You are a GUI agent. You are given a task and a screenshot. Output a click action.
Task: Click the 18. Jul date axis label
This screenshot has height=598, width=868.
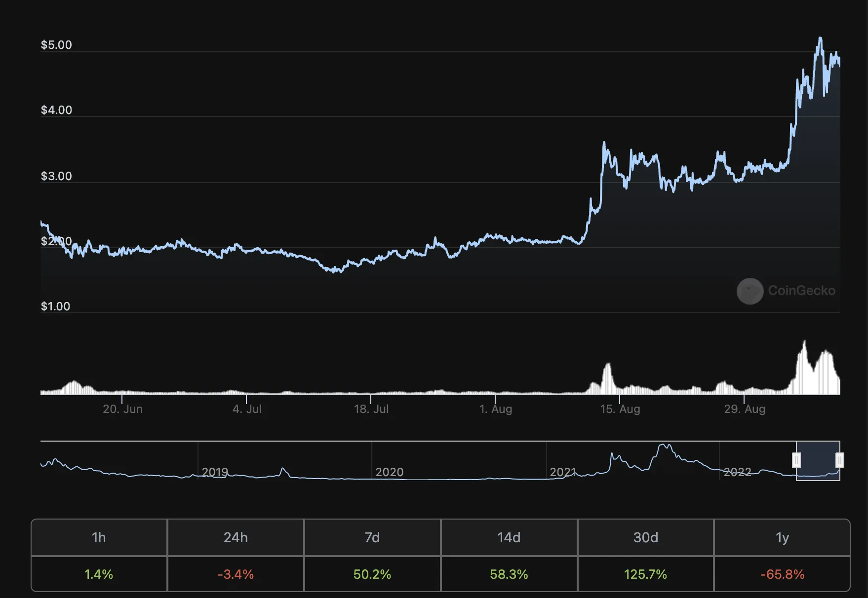click(371, 409)
